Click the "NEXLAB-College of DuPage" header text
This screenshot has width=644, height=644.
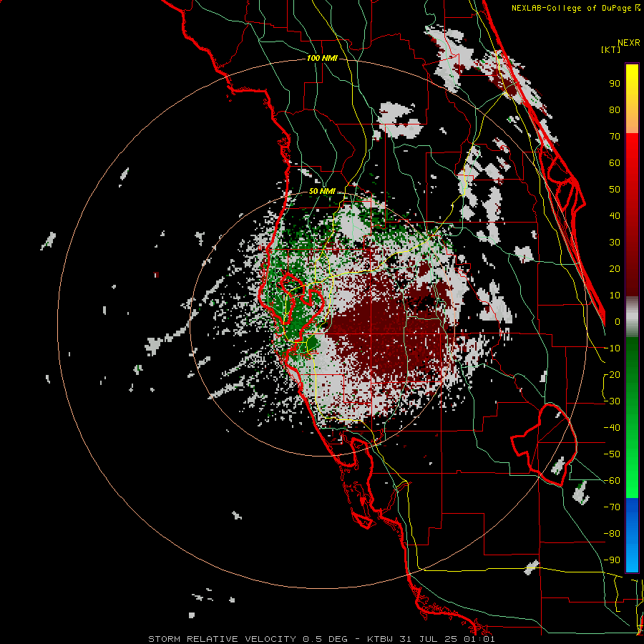point(572,8)
